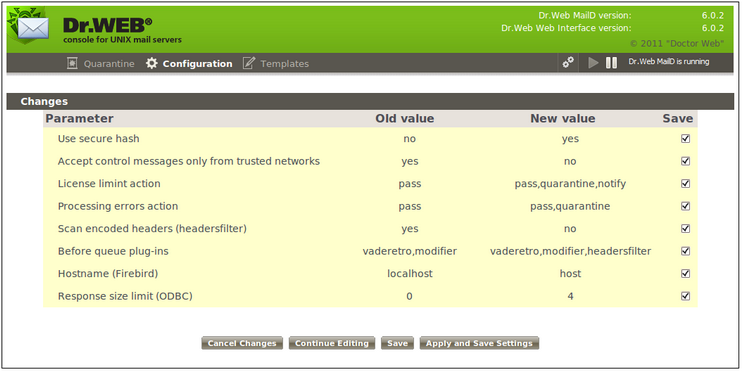This screenshot has width=745, height=375.
Task: Click the Templates pencil icon
Action: pos(248,63)
